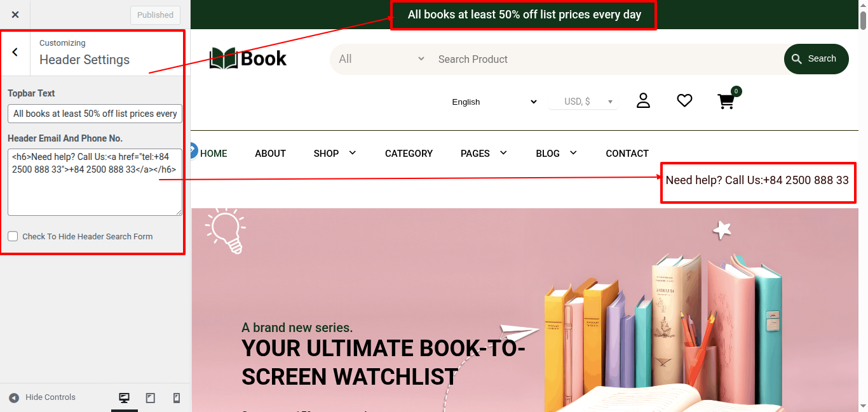Expand the SHOP menu item

[x=335, y=154]
